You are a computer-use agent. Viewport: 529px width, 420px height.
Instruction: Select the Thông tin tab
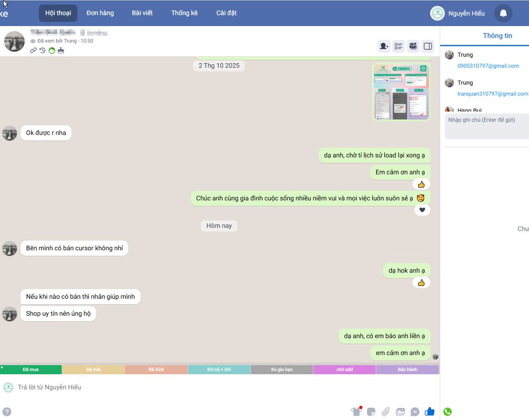pos(497,36)
